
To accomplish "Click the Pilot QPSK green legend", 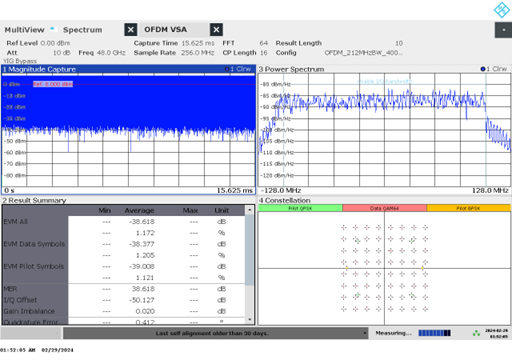I will [300, 208].
